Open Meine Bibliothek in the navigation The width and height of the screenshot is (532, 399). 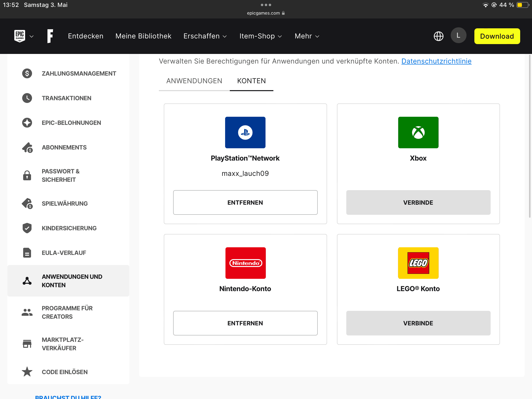(143, 36)
